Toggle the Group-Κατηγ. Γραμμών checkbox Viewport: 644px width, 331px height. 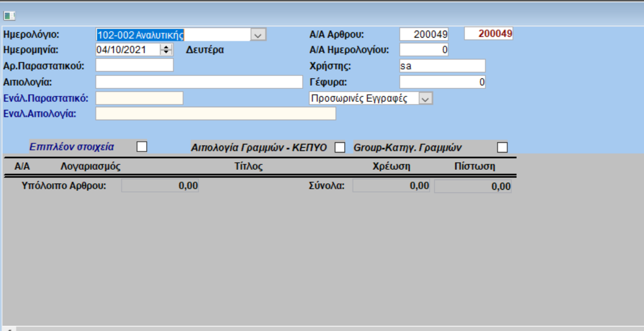tap(502, 147)
